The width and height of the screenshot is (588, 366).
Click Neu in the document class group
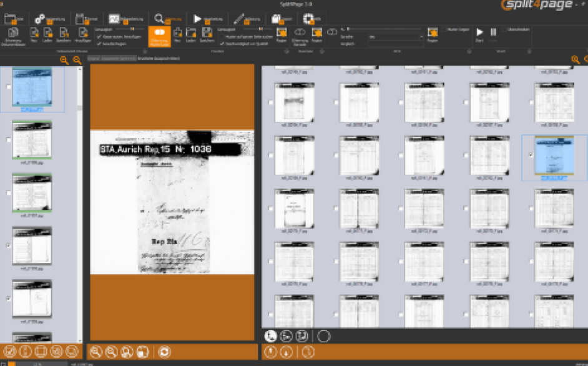click(34, 34)
